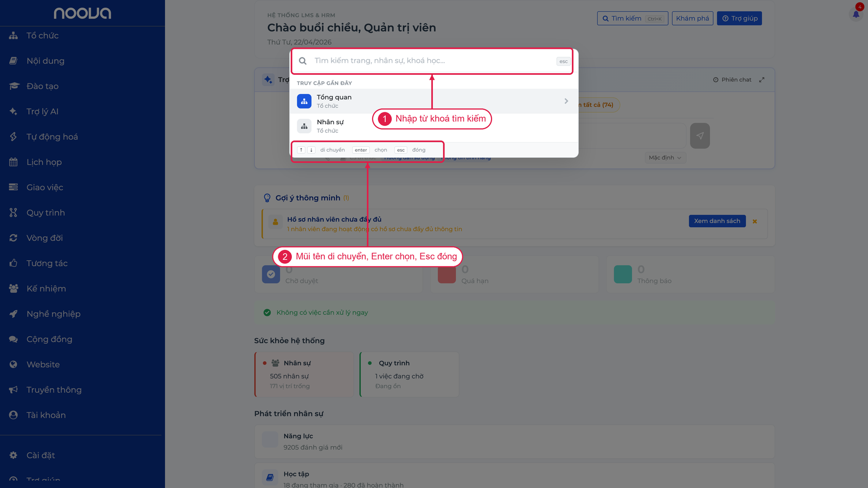Image resolution: width=868 pixels, height=488 pixels.
Task: Open the notification bell icon
Action: 856,14
